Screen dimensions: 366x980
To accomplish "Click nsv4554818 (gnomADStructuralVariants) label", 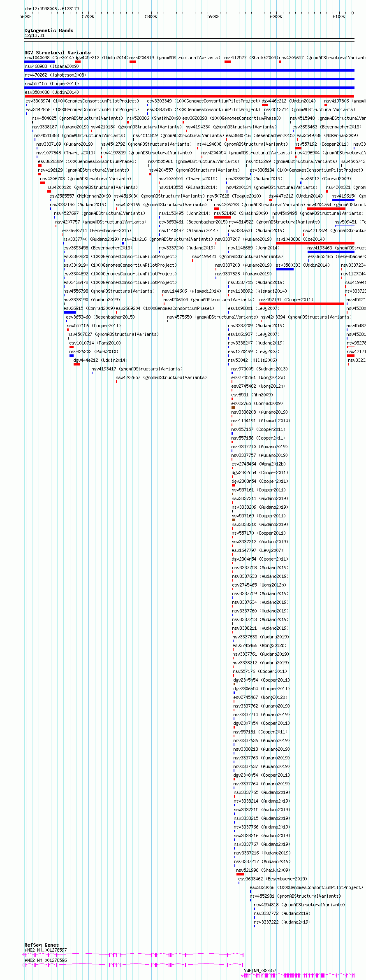I will click(x=300, y=905).
